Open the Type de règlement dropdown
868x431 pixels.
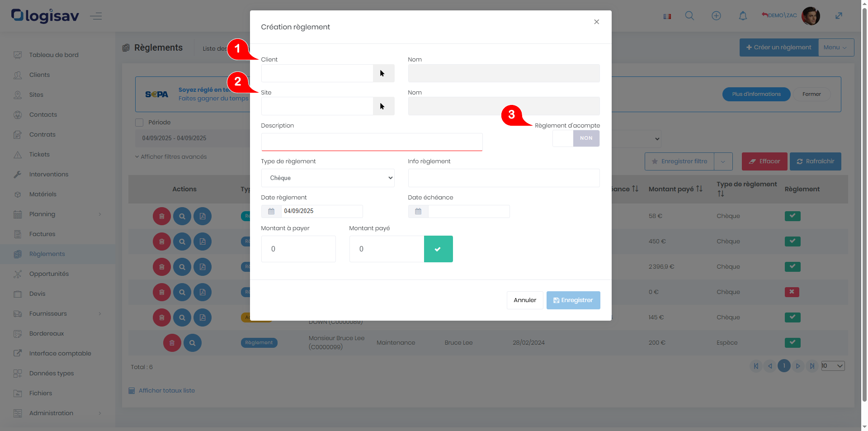[328, 178]
